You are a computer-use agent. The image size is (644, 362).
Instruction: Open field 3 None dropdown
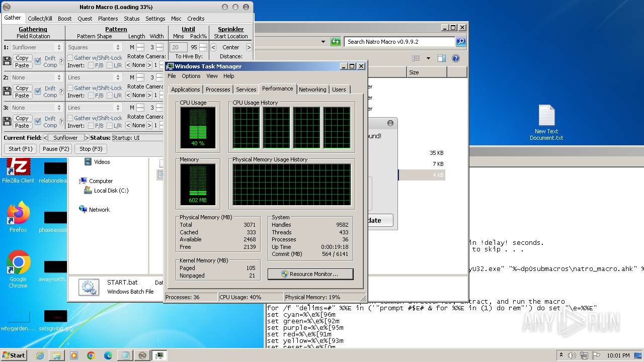click(x=36, y=108)
